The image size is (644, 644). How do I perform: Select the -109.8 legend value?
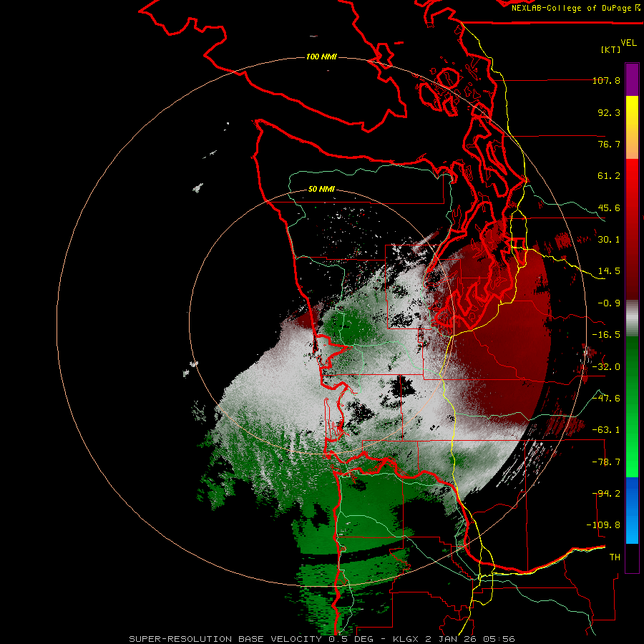(603, 525)
